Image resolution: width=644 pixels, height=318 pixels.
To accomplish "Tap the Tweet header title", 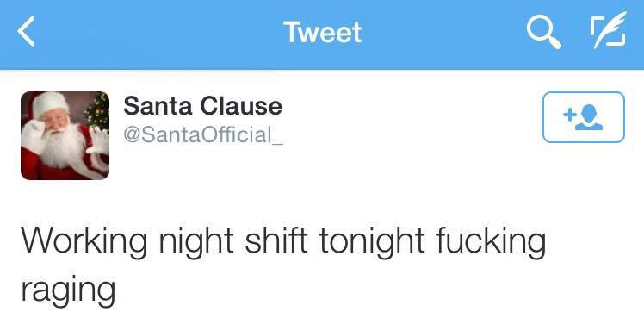I will (x=322, y=32).
